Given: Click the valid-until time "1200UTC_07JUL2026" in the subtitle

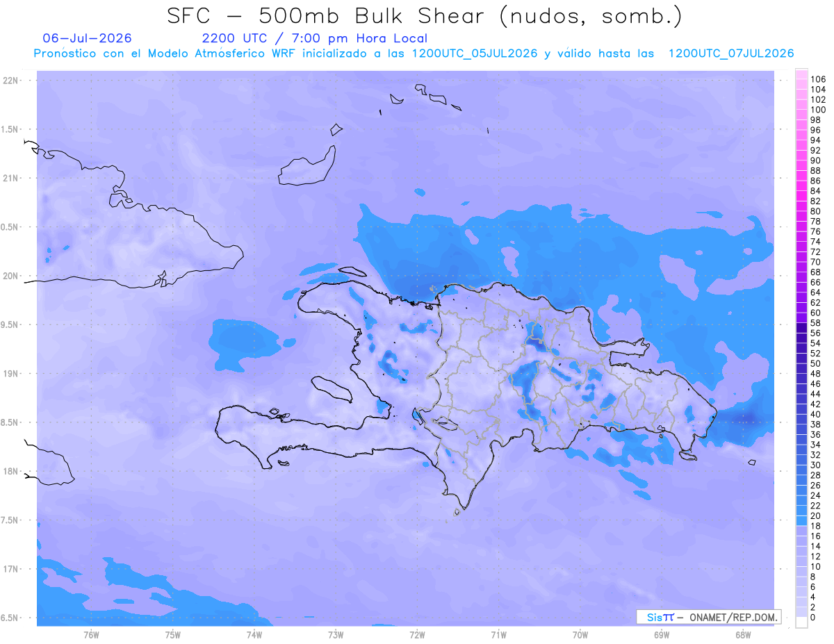Looking at the screenshot, I should click(x=731, y=53).
